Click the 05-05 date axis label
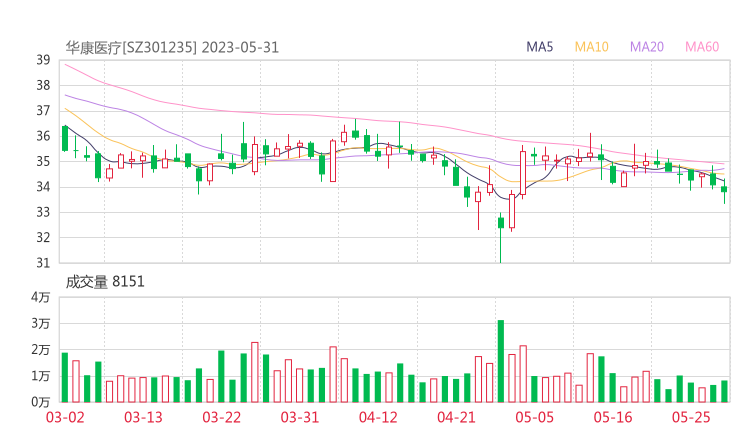Viewport: 740px width, 440px height. [x=534, y=417]
